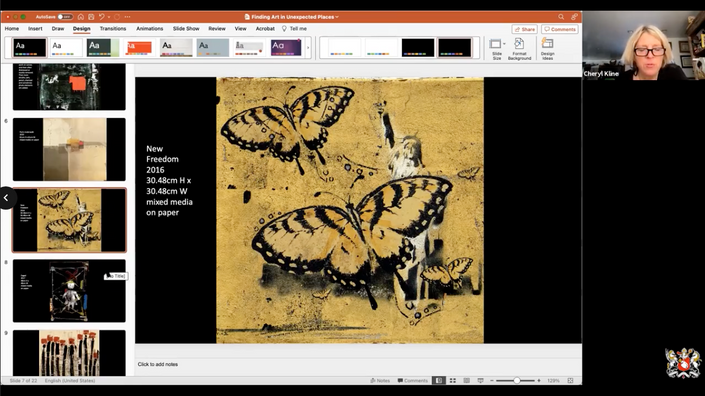The width and height of the screenshot is (705, 396).
Task: Expand the themes gallery arrow
Action: pos(308,47)
